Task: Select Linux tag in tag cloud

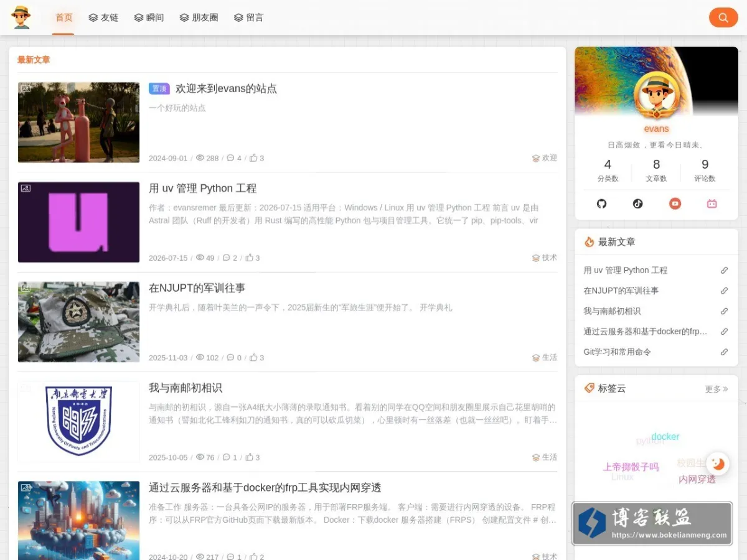Action: click(622, 477)
